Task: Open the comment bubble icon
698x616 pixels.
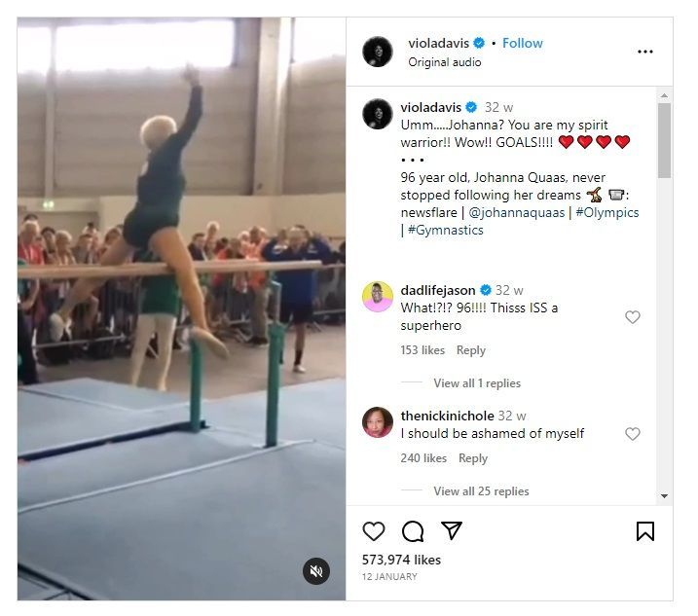Action: point(413,531)
